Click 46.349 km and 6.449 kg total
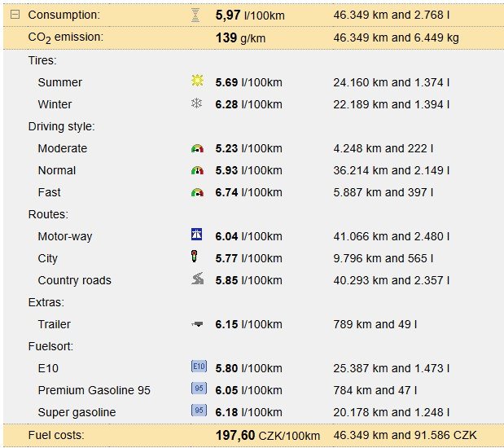 pyautogui.click(x=396, y=37)
